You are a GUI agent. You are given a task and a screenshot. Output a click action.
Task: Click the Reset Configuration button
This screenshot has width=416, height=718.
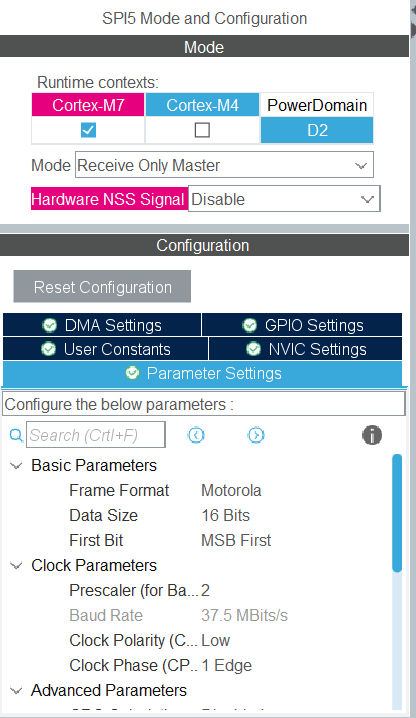point(102,287)
